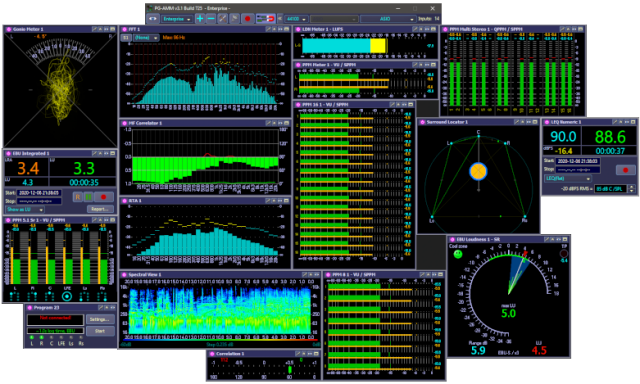Open settings wrench on LEQ Numeric 1
This screenshot has width=640, height=384.
pos(615,122)
